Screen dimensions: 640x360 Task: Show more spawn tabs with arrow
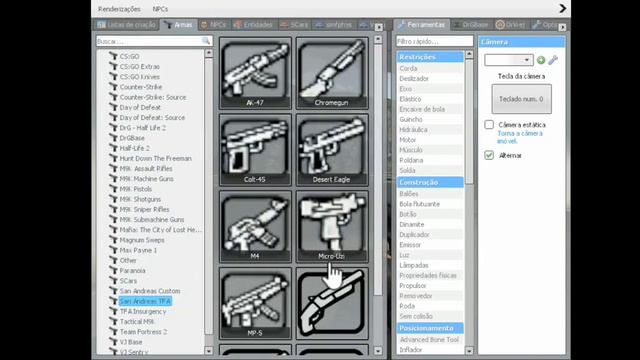pyautogui.click(x=378, y=27)
